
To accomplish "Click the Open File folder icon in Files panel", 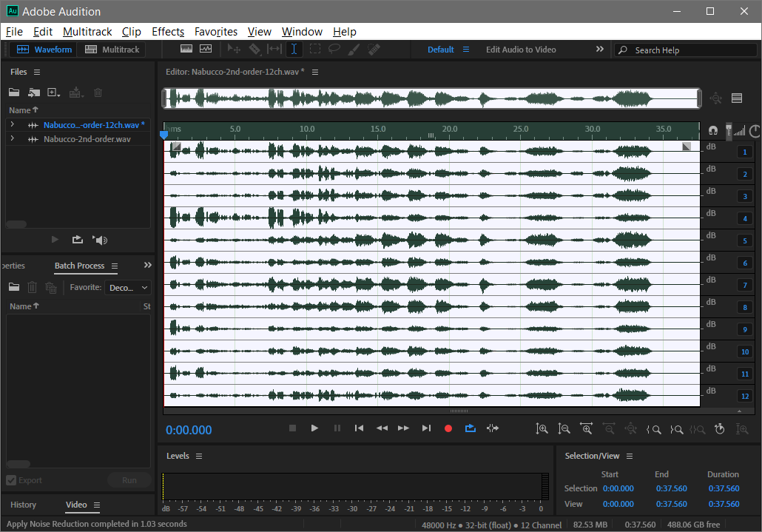I will coord(14,92).
